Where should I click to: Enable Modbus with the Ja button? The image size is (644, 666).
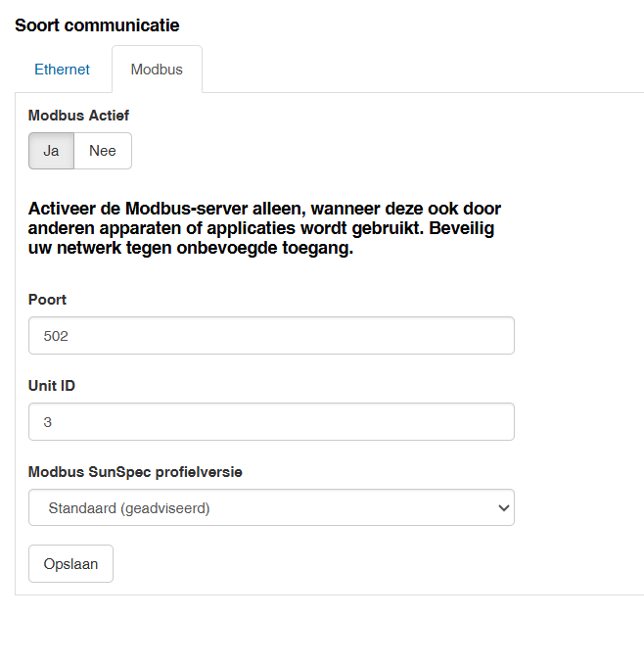(x=51, y=151)
